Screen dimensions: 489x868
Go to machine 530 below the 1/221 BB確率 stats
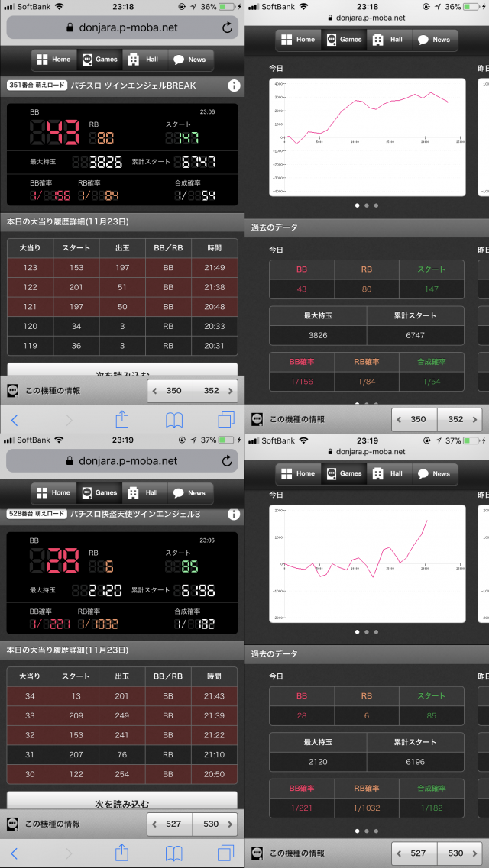click(x=458, y=852)
